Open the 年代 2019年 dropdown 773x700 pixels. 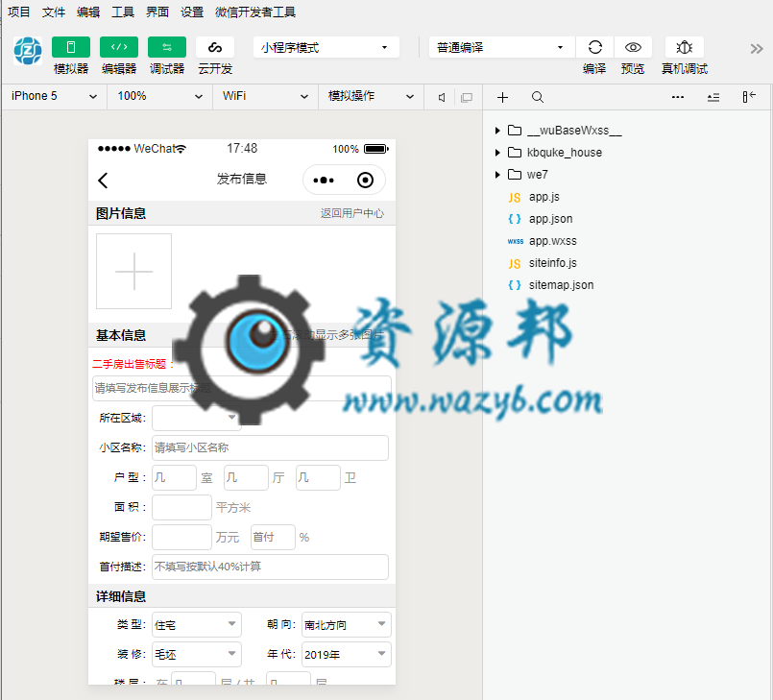[347, 654]
